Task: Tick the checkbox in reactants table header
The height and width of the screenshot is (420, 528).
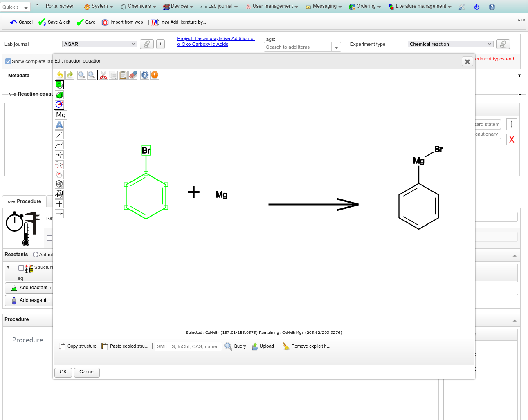Action: point(21,268)
